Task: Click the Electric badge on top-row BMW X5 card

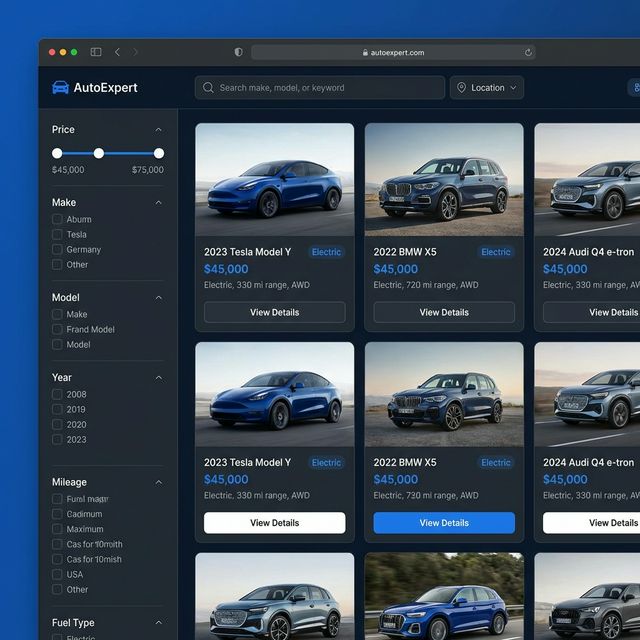Action: (496, 252)
